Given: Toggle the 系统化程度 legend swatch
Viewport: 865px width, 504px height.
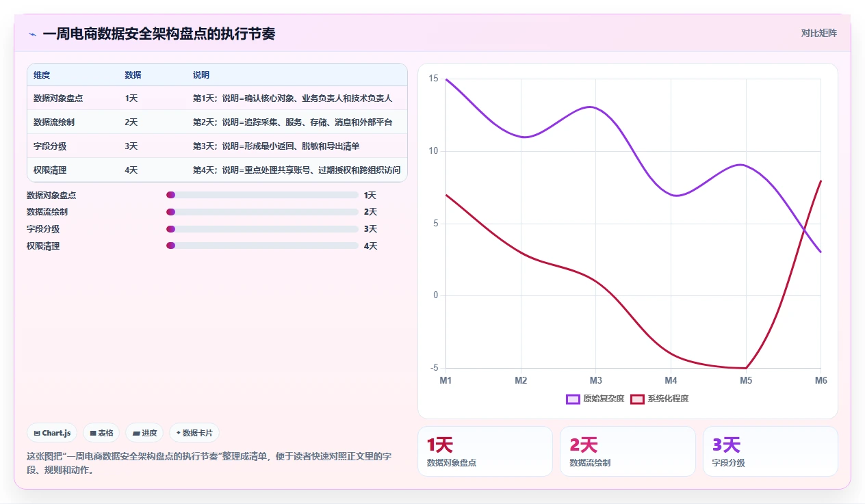Looking at the screenshot, I should pyautogui.click(x=637, y=399).
